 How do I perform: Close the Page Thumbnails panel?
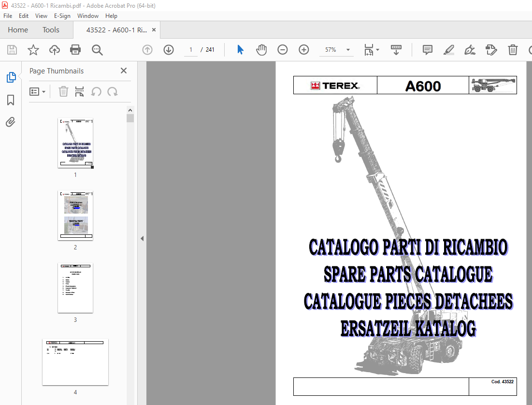point(124,71)
